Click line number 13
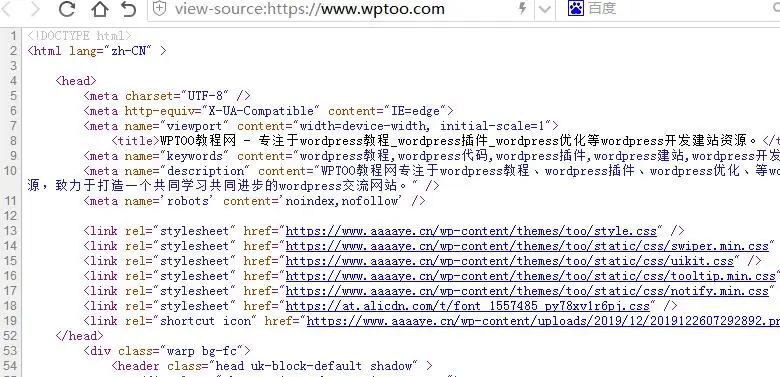The height and width of the screenshot is (377, 780). tap(10, 231)
